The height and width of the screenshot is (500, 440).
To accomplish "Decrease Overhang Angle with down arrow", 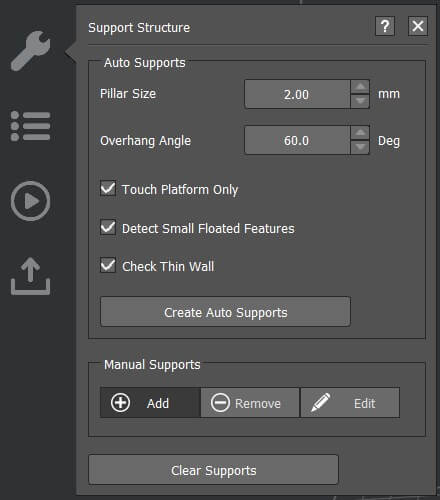I will click(360, 147).
